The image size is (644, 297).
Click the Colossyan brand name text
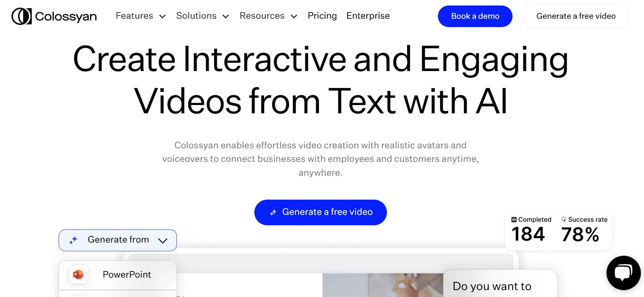[x=66, y=16]
